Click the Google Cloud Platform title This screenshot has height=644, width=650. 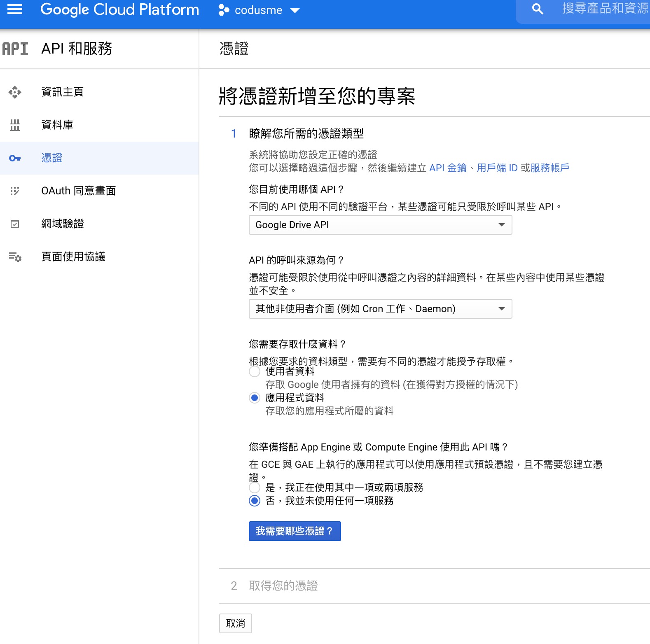119,10
